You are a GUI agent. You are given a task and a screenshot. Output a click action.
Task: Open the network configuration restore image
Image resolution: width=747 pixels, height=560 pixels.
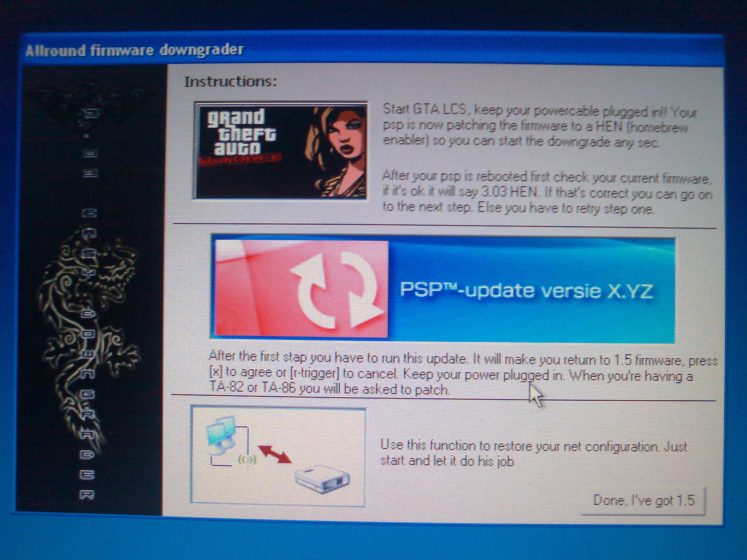point(278,456)
